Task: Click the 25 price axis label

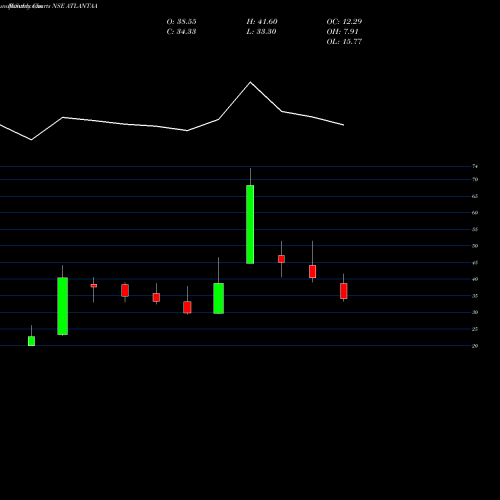Action: click(x=475, y=329)
